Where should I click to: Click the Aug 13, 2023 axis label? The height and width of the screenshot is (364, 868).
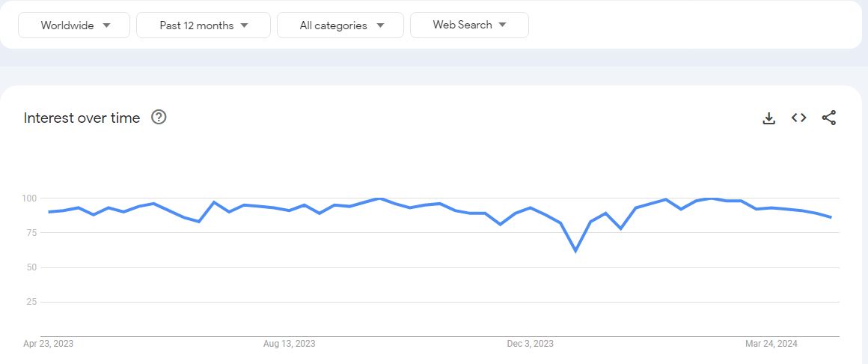[289, 344]
